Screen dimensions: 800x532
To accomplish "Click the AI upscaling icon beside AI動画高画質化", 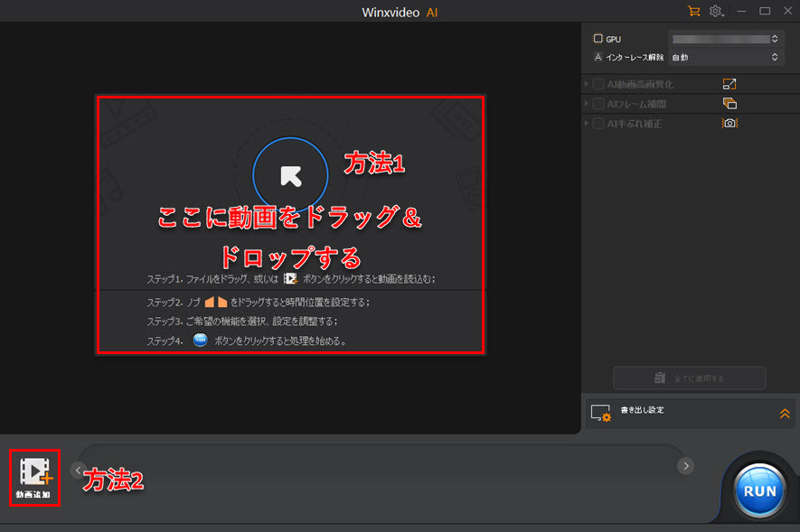I will click(x=729, y=84).
